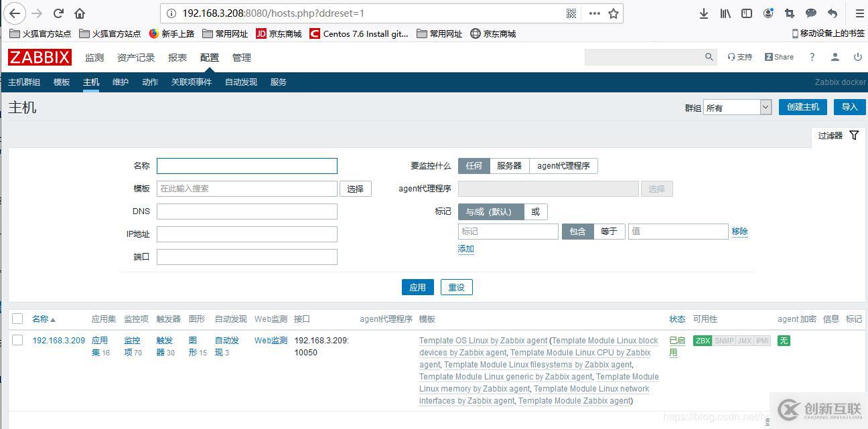Click the 应用 filter button
The width and height of the screenshot is (868, 429).
[x=418, y=287]
